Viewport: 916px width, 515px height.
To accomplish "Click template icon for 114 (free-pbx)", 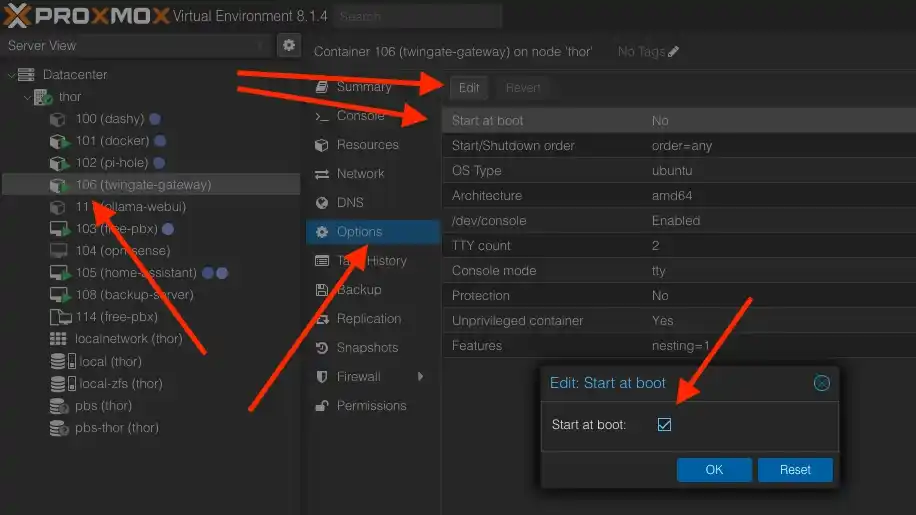I will tap(60, 317).
